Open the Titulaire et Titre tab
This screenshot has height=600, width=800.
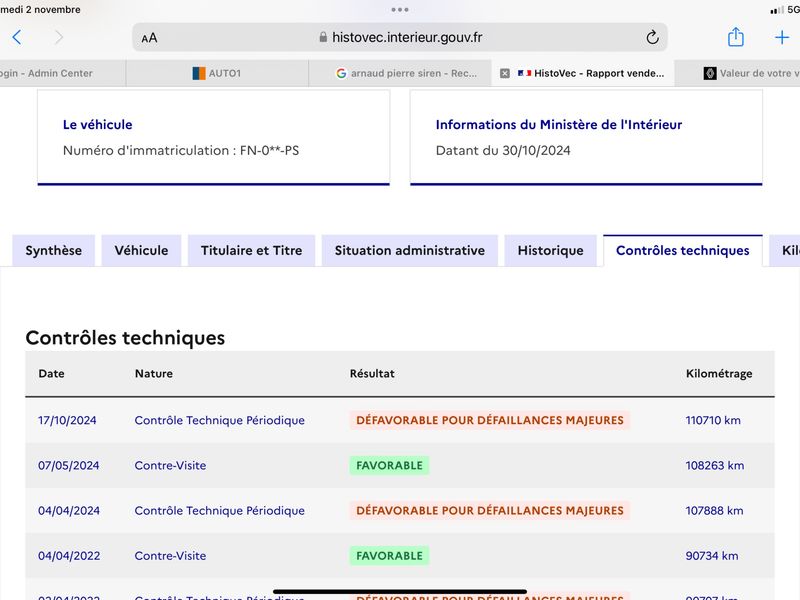tap(252, 251)
